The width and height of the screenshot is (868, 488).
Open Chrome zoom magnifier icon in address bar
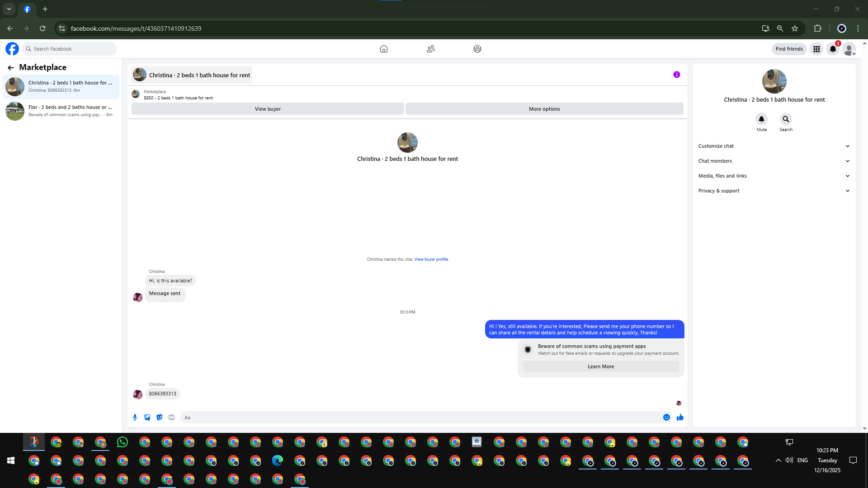coord(780,28)
